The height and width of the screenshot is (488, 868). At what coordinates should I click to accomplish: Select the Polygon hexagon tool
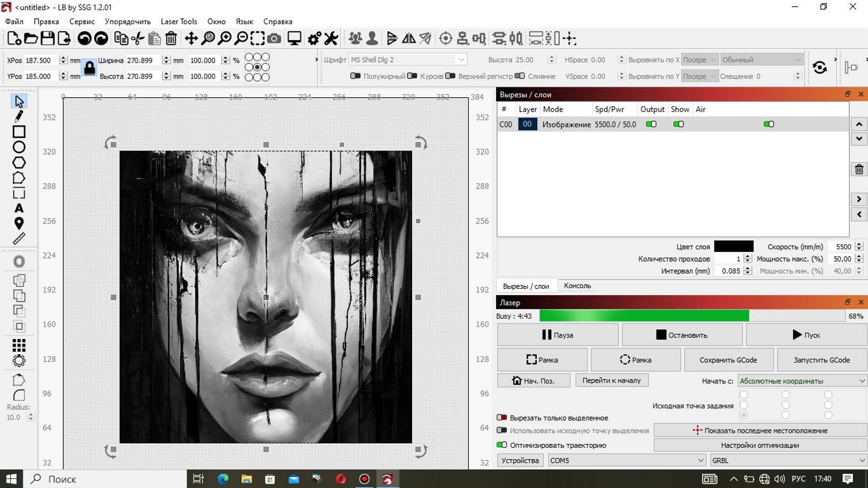point(19,163)
